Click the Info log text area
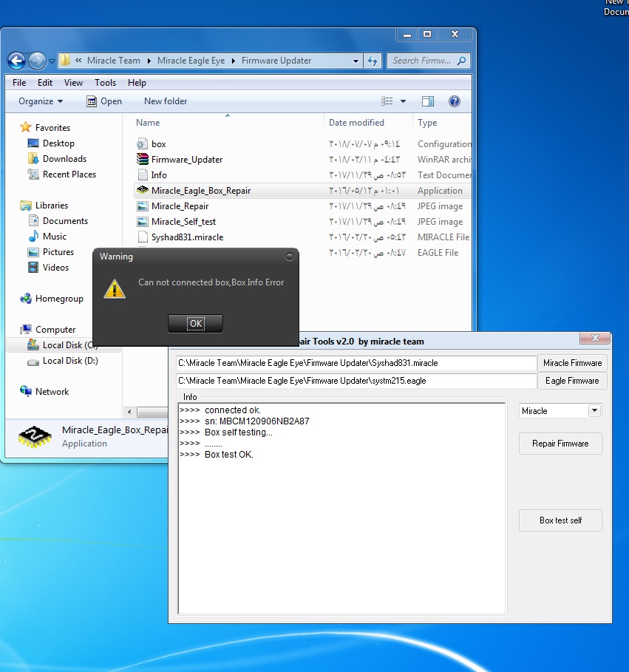629x672 pixels. (342, 509)
